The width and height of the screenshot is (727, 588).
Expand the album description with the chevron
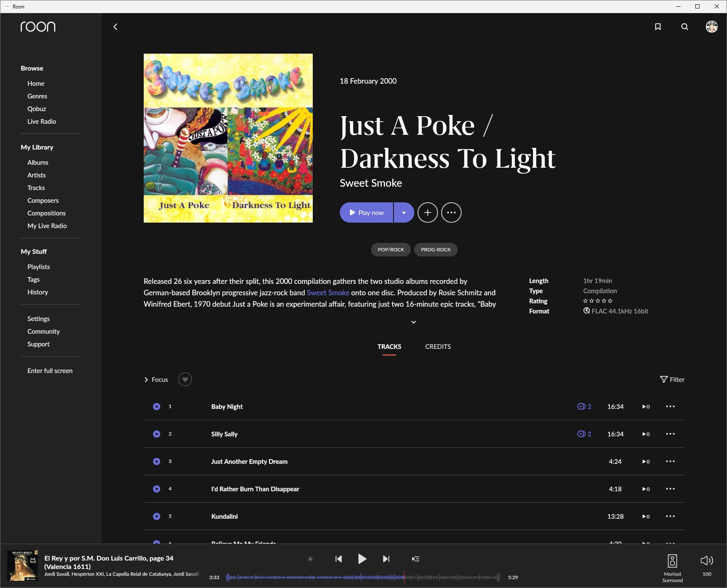point(413,322)
